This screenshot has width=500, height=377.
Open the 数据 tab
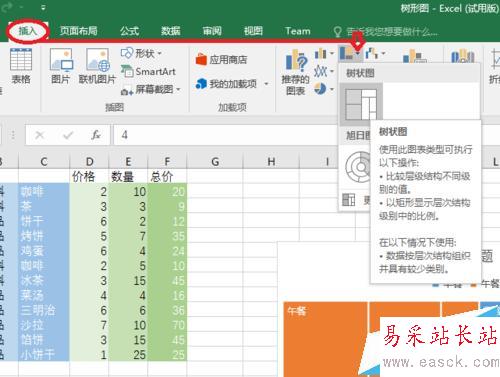pyautogui.click(x=171, y=31)
